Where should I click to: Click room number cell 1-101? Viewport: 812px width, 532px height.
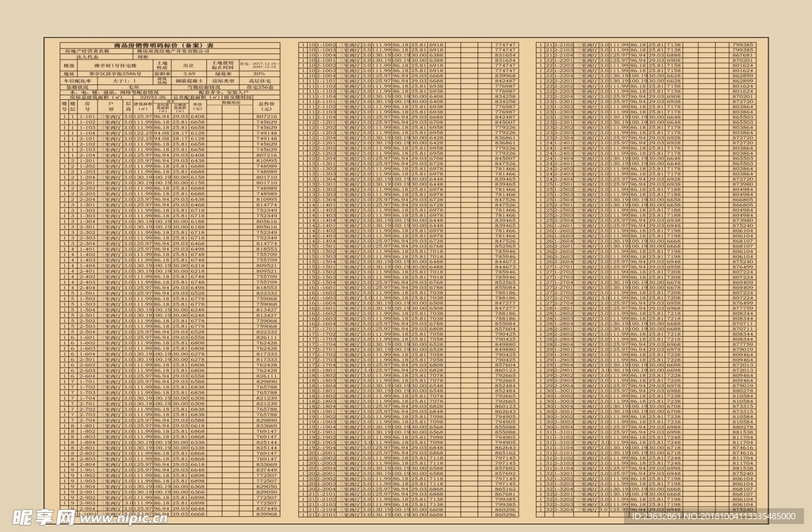[x=88, y=117]
